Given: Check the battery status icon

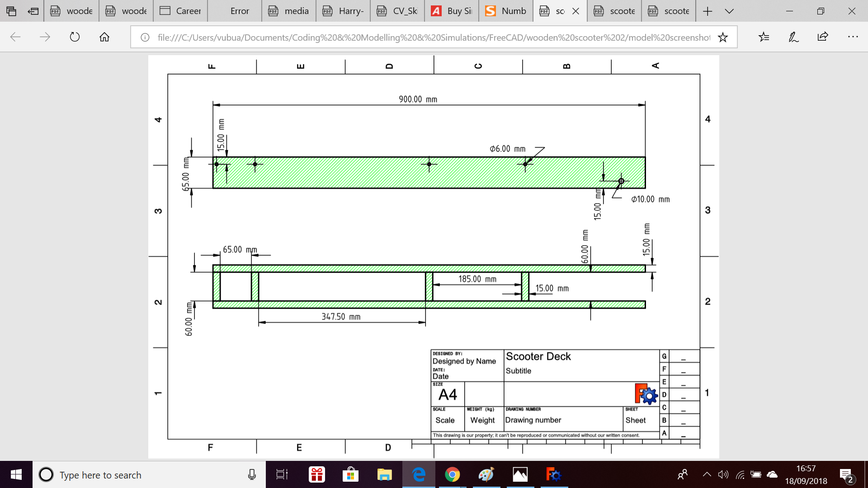Looking at the screenshot, I should coord(756,474).
